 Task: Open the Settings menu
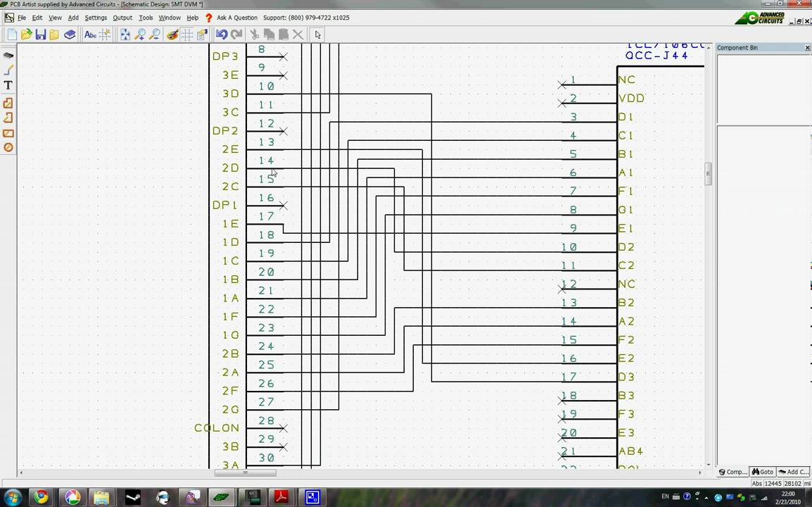[96, 18]
